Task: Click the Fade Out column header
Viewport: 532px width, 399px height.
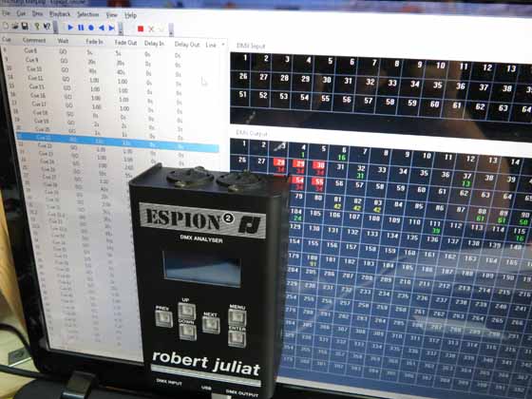Action: (x=125, y=43)
